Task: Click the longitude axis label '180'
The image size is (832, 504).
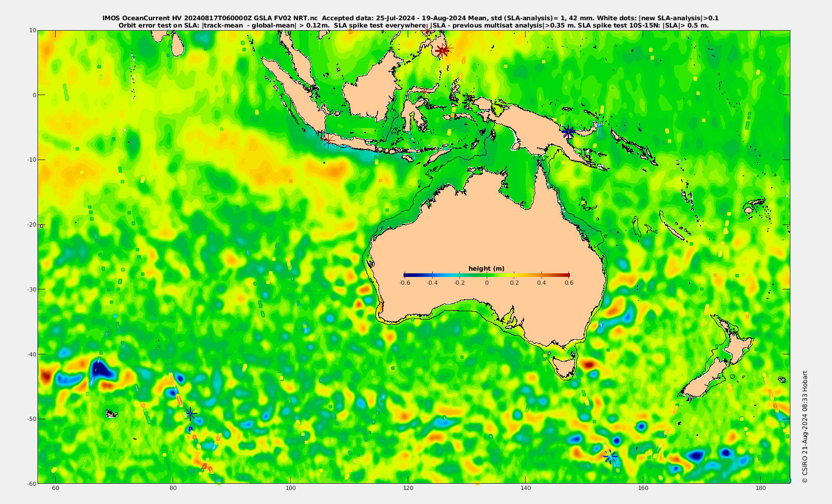Action: point(761,488)
